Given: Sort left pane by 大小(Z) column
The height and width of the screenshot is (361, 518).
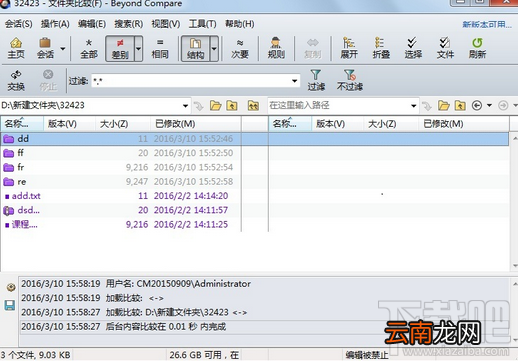Looking at the screenshot, I should pyautogui.click(x=122, y=124).
